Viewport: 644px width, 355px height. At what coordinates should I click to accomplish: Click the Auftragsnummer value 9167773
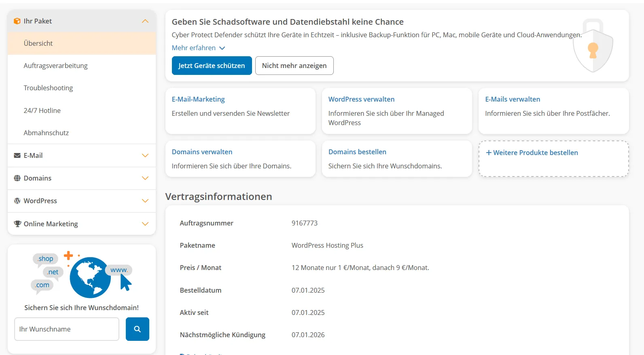point(305,223)
